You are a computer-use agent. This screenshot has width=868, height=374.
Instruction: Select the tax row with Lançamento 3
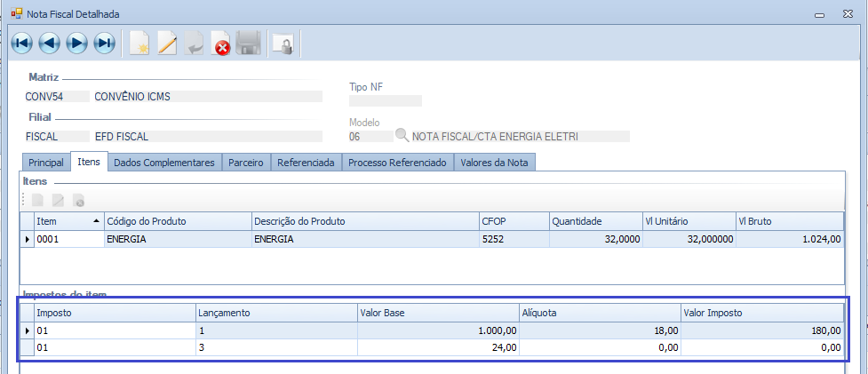pyautogui.click(x=432, y=347)
